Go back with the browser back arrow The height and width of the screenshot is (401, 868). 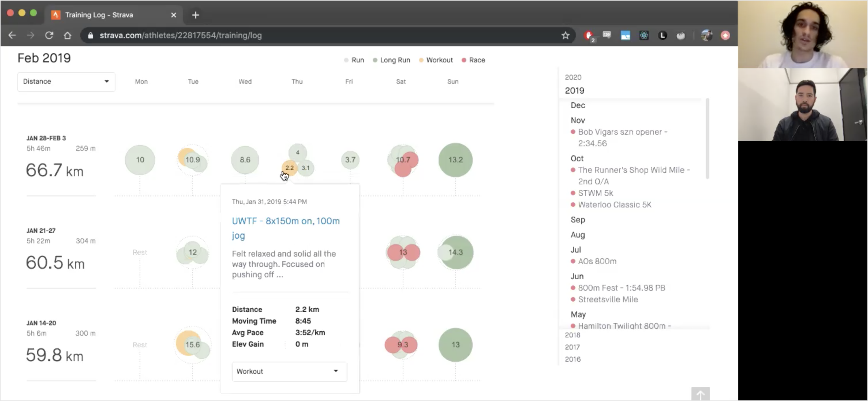tap(12, 36)
